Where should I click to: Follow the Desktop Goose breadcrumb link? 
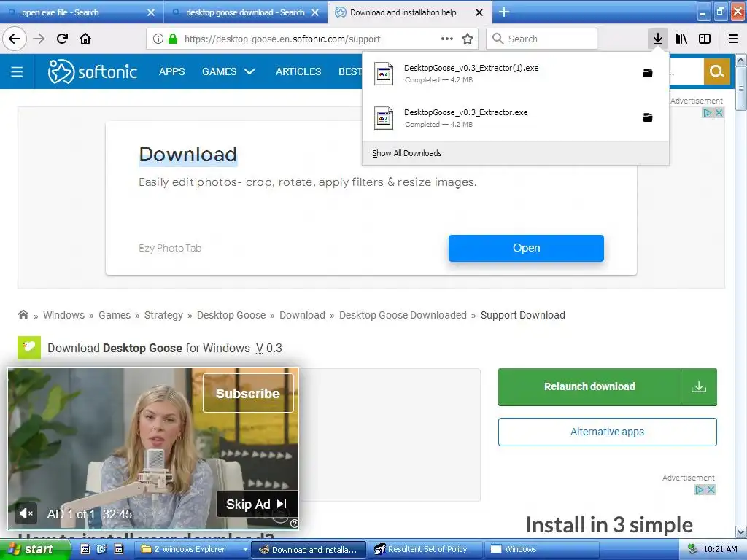231,315
